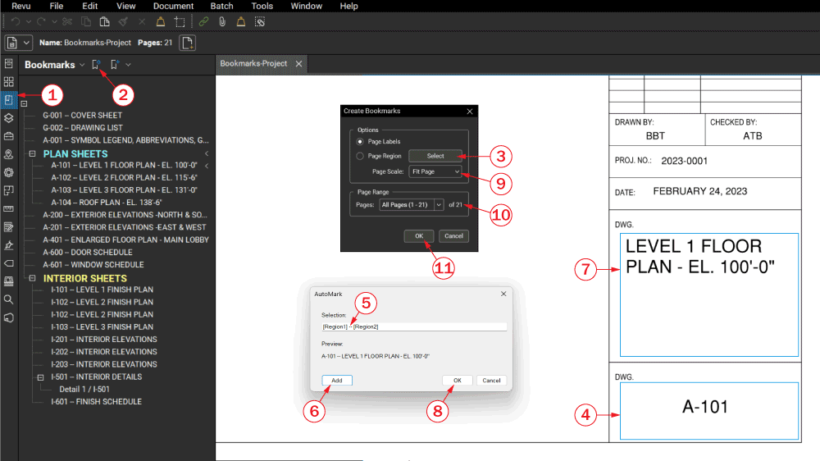Open the Pages range All Pages dropdown

[411, 205]
